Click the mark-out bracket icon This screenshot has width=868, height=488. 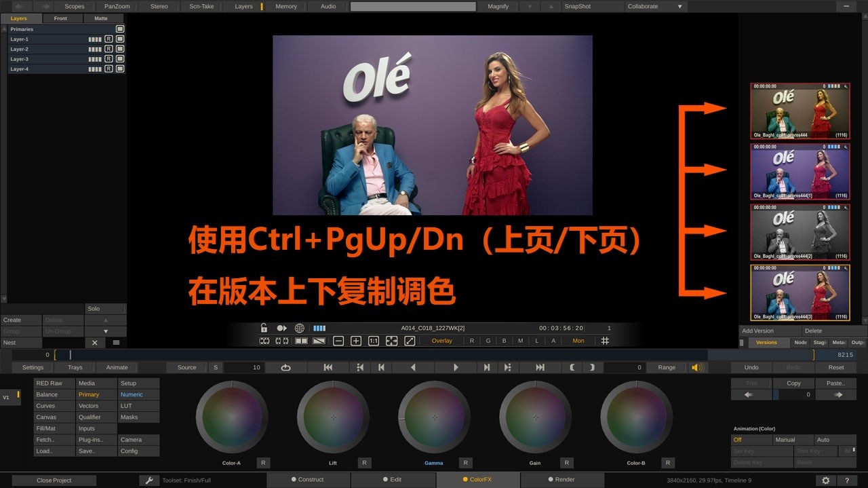(592, 367)
